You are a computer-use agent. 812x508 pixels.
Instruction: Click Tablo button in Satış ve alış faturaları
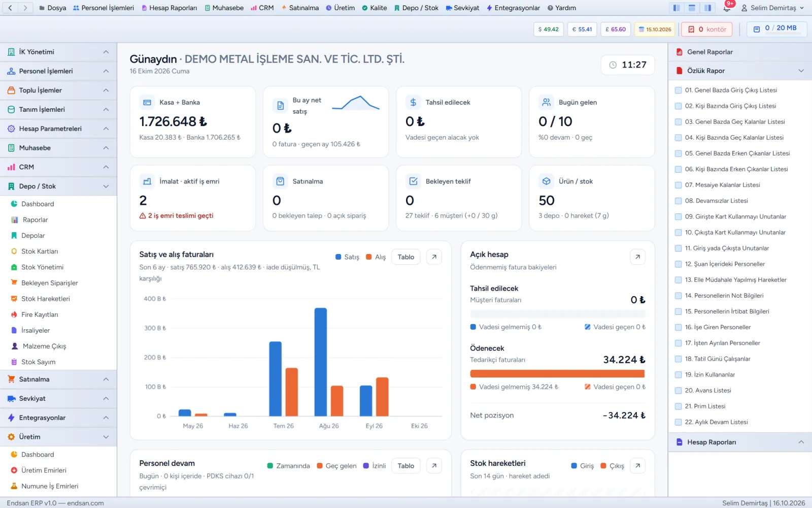405,257
